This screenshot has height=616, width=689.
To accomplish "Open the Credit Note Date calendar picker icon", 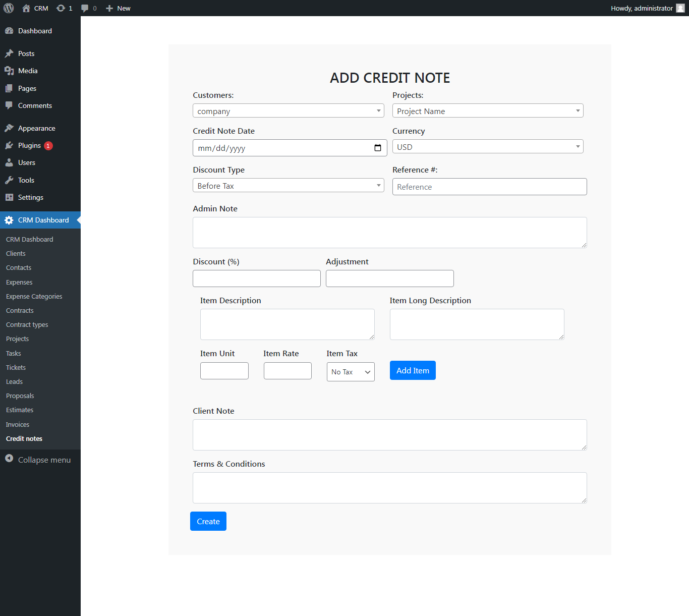I will [x=378, y=148].
